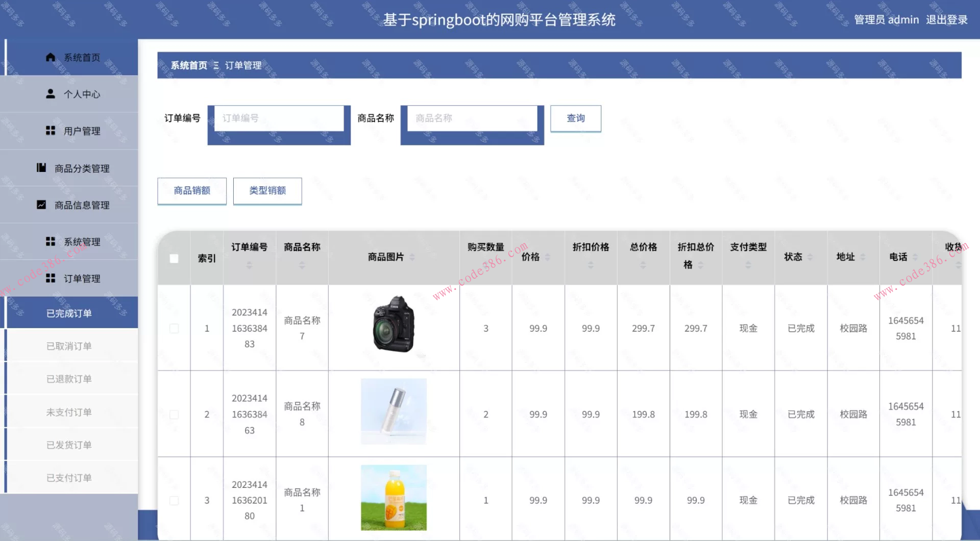Toggle the select-all checkbox in table header
Image resolution: width=980 pixels, height=541 pixels.
[x=174, y=259]
